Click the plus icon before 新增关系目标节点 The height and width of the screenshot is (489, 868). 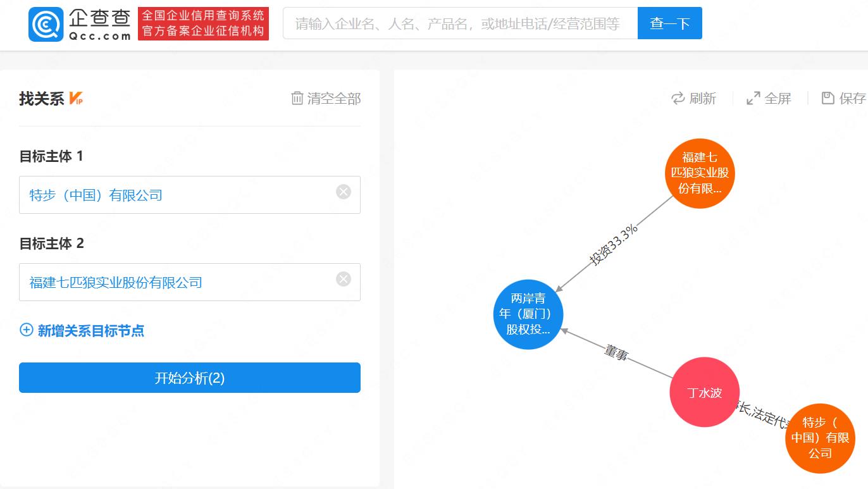[x=25, y=330]
